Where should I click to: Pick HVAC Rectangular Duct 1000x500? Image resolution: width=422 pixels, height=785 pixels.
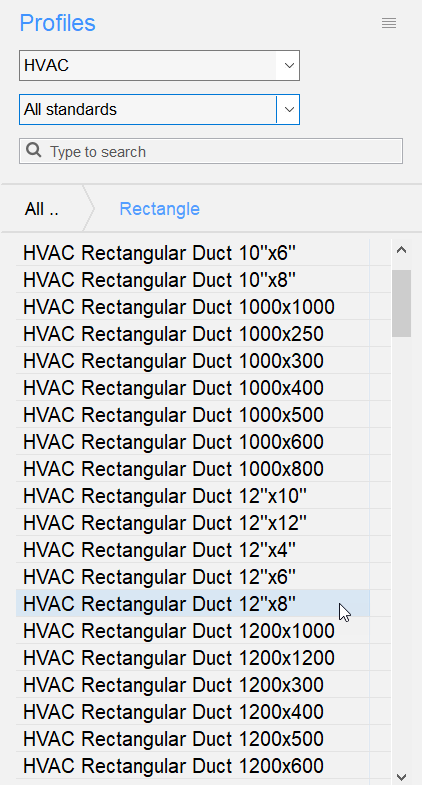click(x=193, y=415)
